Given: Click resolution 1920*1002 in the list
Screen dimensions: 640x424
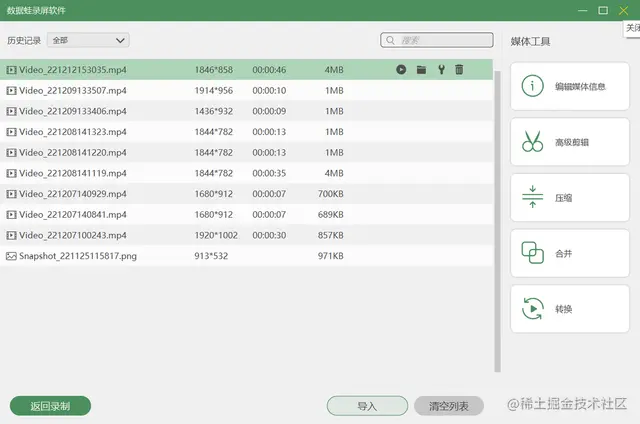Looking at the screenshot, I should coord(216,235).
